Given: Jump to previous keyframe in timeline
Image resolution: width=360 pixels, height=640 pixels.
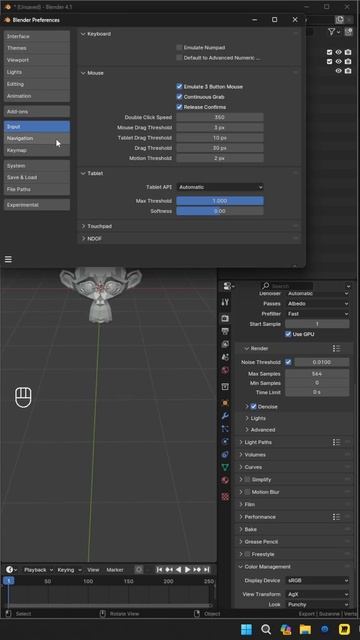Looking at the screenshot, I should click(x=169, y=569).
